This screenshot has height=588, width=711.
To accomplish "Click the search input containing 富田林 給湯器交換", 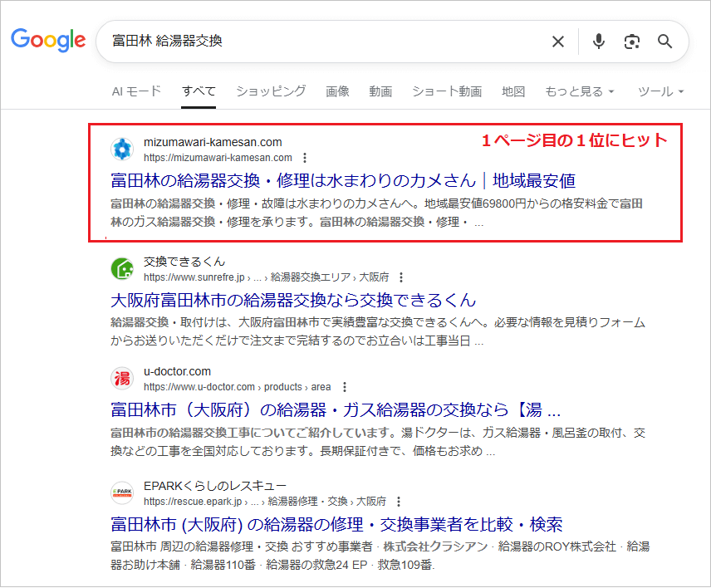I will [x=324, y=42].
